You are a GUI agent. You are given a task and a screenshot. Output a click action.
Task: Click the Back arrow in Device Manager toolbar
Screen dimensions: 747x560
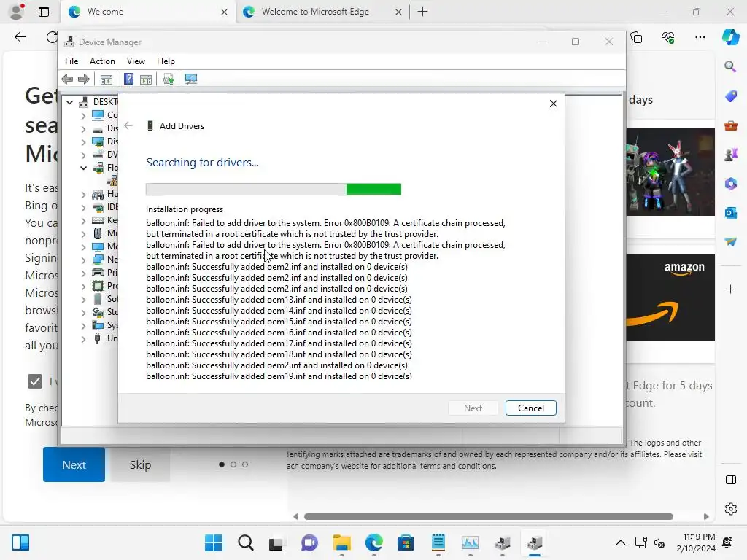coord(67,79)
